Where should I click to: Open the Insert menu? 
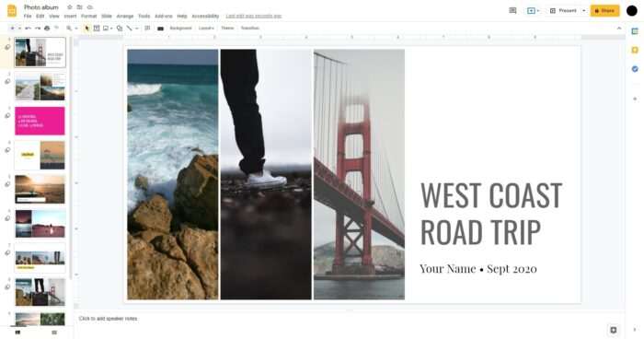(x=70, y=16)
